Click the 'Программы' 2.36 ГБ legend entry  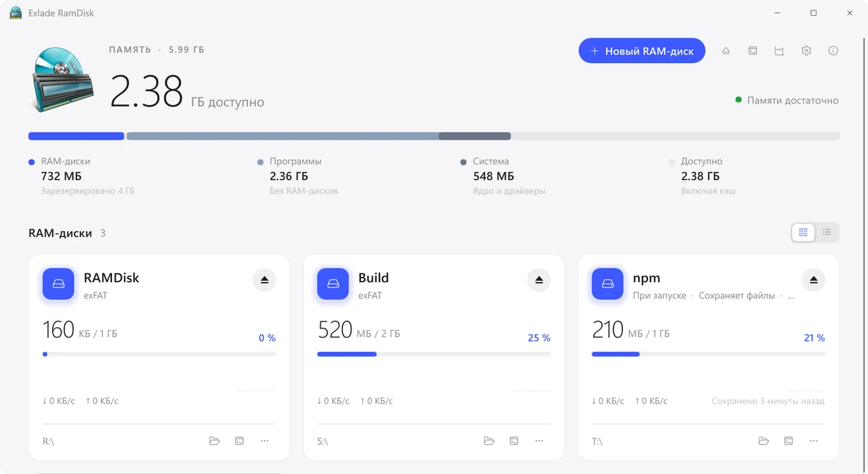[x=297, y=176]
